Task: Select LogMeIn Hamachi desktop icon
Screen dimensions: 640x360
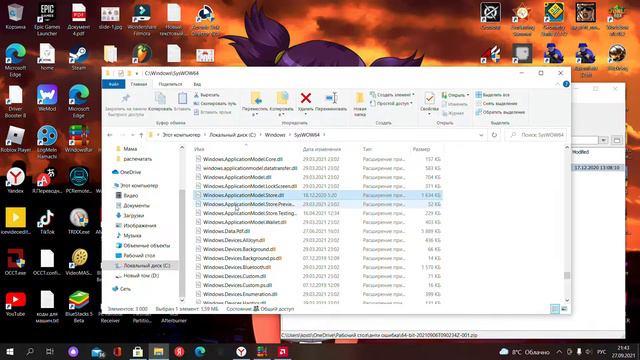Action: [x=47, y=142]
